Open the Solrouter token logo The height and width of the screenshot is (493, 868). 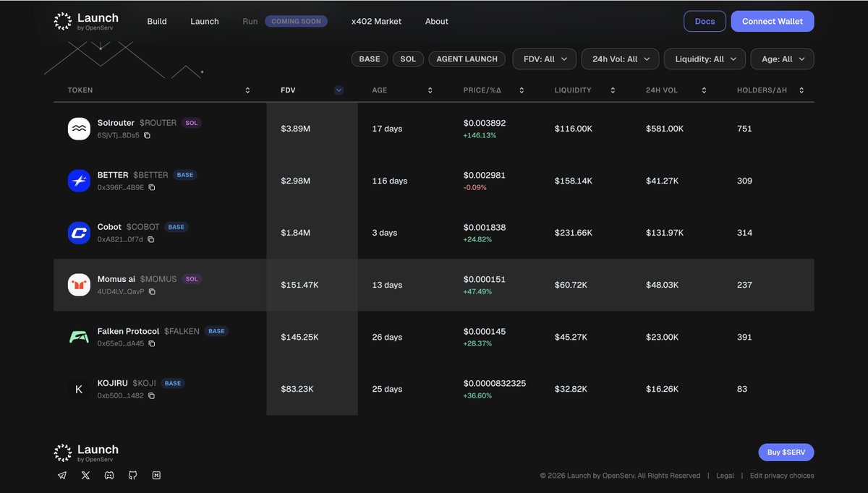[x=79, y=129]
